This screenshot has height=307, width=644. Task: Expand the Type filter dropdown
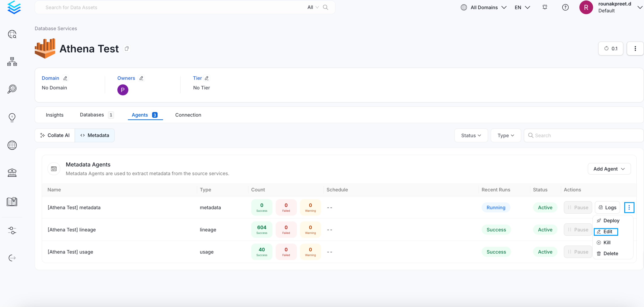coord(505,135)
